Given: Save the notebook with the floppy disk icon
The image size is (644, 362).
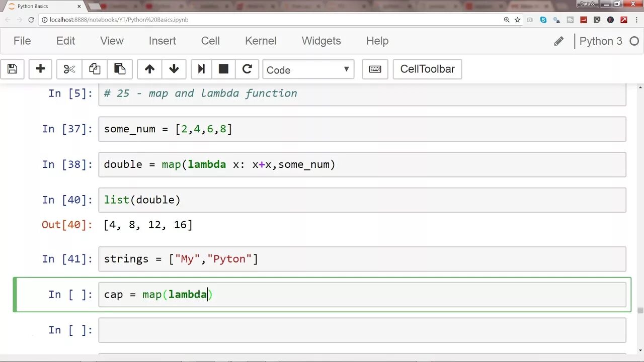Looking at the screenshot, I should click(13, 69).
